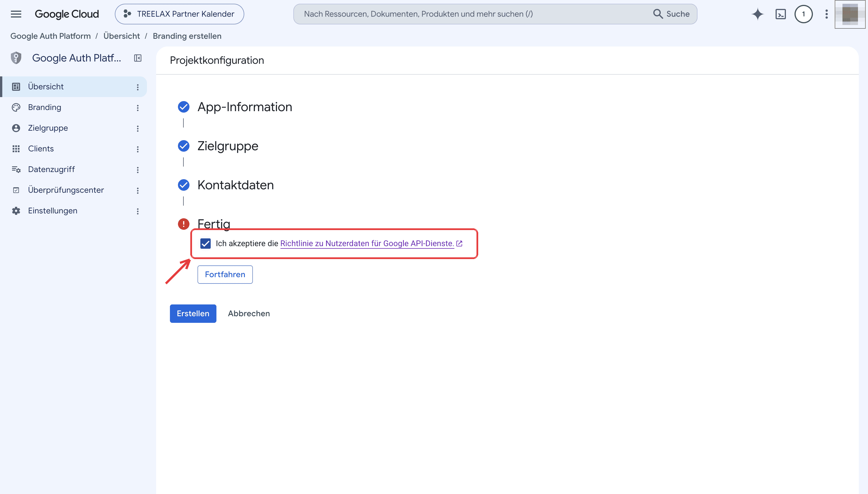Go to Übersicht breadcrumb link
The width and height of the screenshot is (868, 494).
[122, 36]
